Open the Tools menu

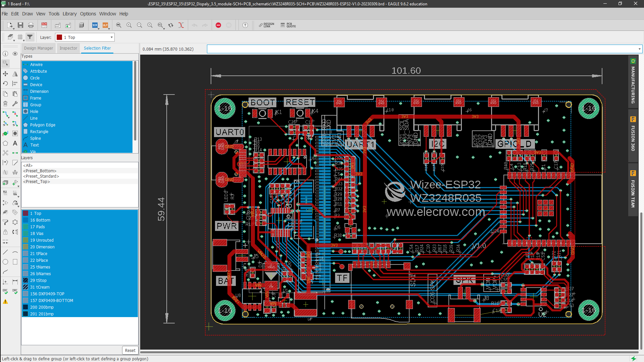click(x=54, y=14)
